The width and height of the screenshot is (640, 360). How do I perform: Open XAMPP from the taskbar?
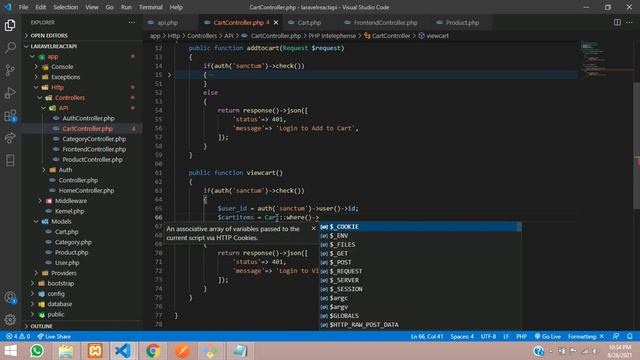coord(95,351)
